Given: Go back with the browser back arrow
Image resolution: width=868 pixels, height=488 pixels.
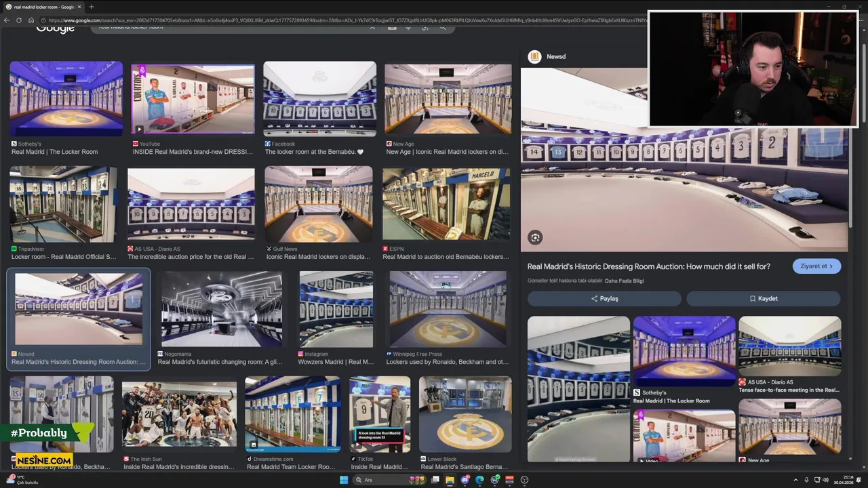Looking at the screenshot, I should (x=7, y=20).
